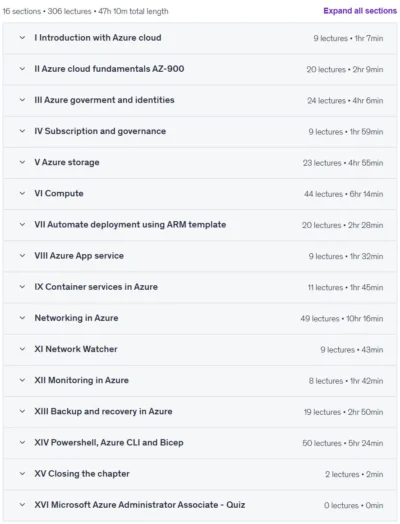The image size is (400, 524).
Task: Click chevron icon for Container services section
Action: point(22,287)
